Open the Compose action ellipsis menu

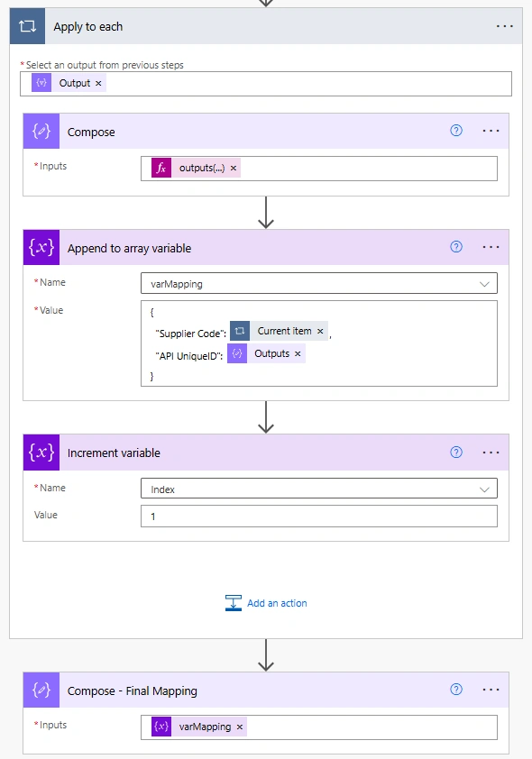pyautogui.click(x=491, y=131)
